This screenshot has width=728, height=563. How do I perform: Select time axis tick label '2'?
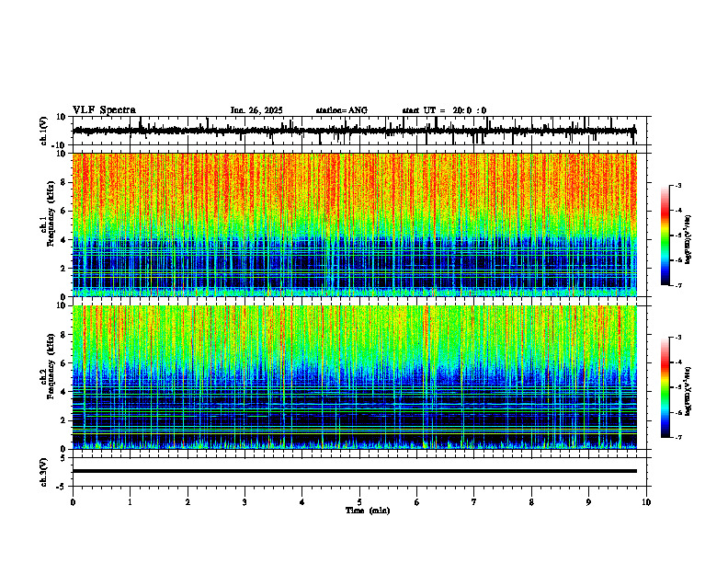(x=188, y=502)
